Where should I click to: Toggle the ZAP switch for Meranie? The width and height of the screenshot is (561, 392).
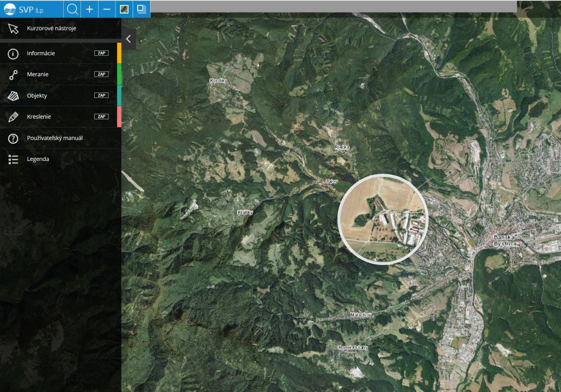tap(101, 74)
